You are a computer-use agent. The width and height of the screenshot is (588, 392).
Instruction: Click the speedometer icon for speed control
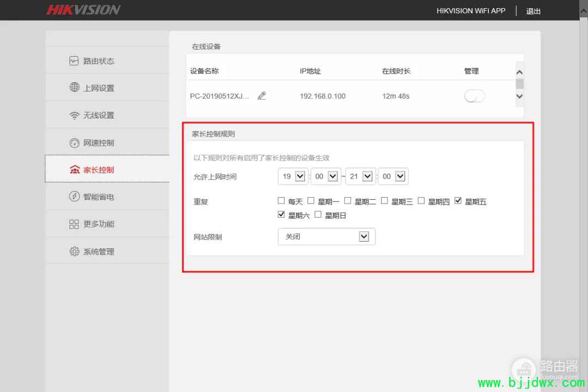[x=75, y=143]
